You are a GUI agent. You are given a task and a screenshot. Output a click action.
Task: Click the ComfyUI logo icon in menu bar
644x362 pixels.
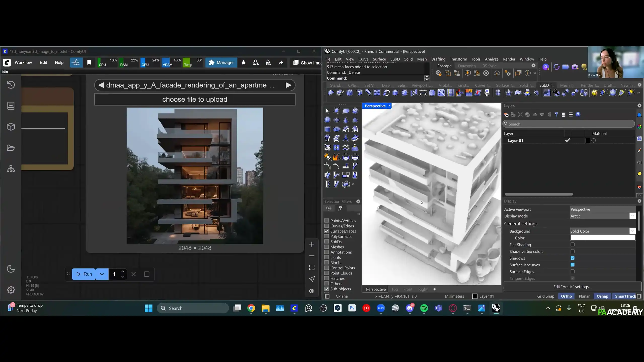click(7, 62)
